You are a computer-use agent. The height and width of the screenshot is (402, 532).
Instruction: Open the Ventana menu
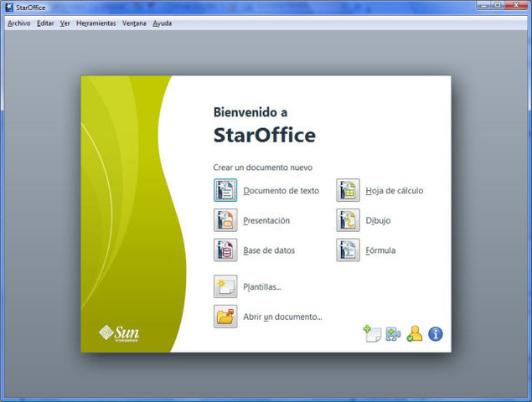[x=134, y=23]
